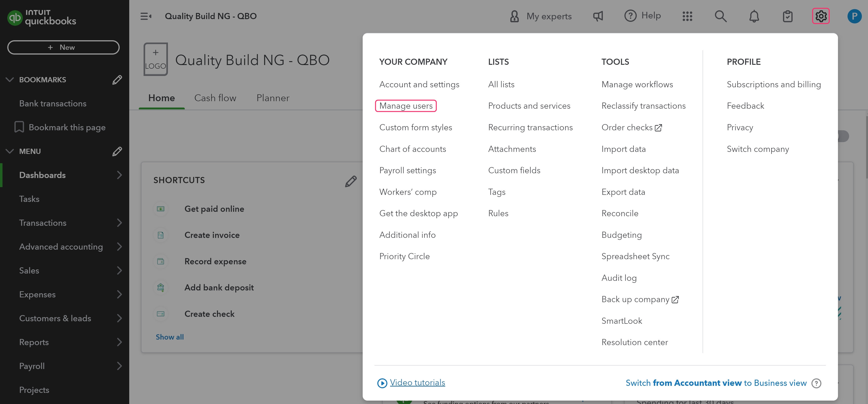Open the clipboard tasks icon
Screen dimensions: 868x404
click(787, 16)
